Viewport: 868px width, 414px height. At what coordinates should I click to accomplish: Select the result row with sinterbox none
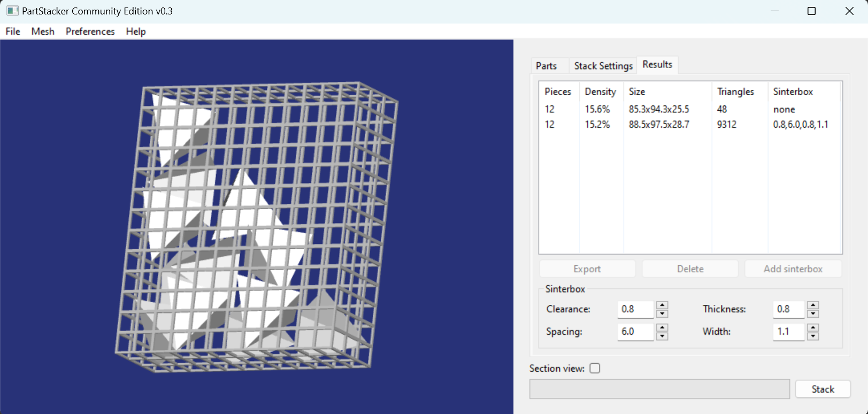(690, 109)
